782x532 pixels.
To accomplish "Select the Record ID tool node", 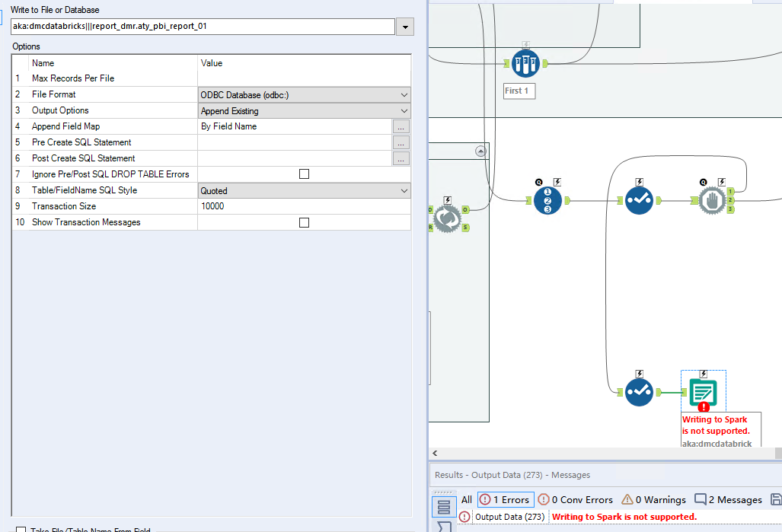I will (547, 201).
